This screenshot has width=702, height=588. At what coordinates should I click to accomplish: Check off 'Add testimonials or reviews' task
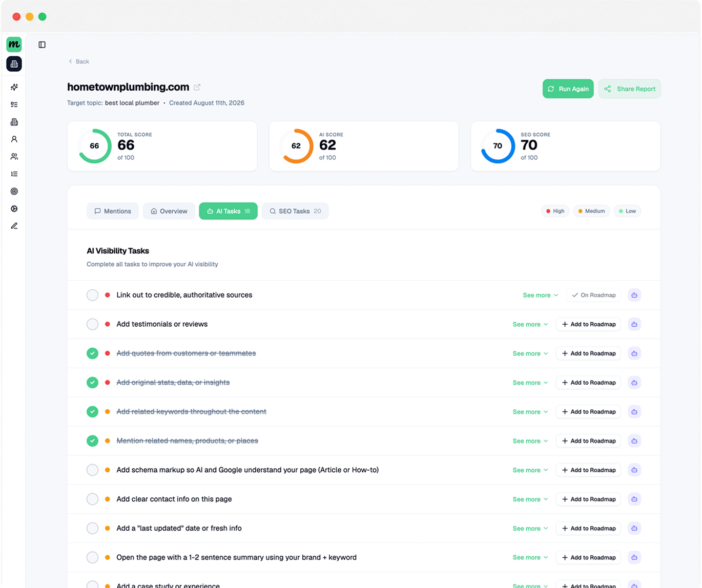92,324
